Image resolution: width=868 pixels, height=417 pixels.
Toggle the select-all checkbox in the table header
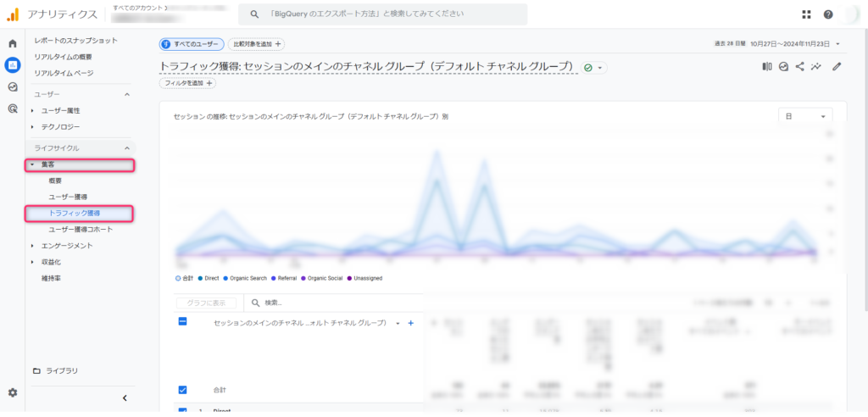click(x=182, y=321)
